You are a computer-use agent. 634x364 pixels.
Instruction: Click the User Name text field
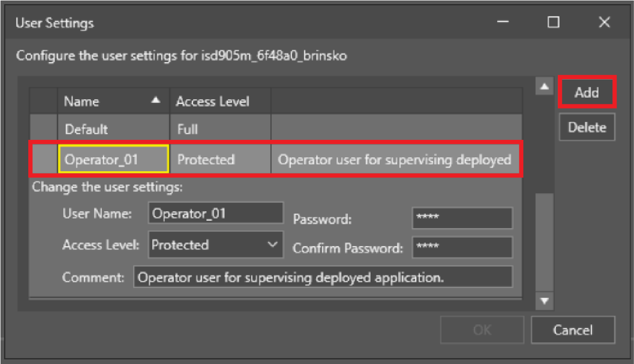216,213
